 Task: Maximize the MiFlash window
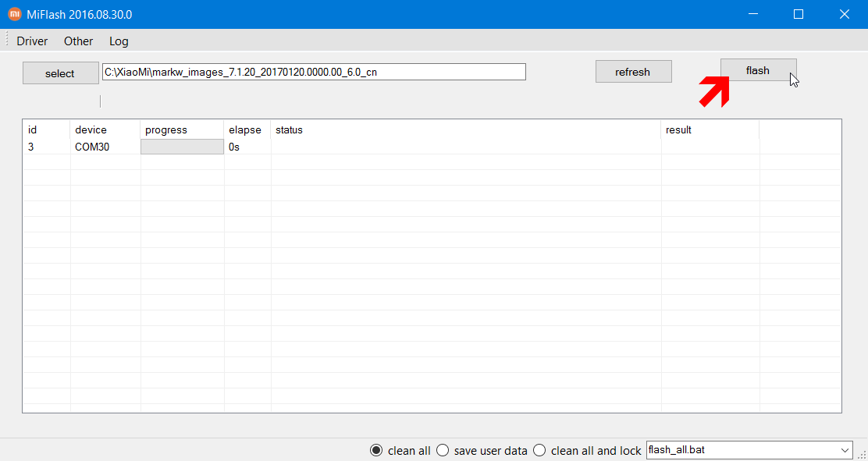(799, 14)
